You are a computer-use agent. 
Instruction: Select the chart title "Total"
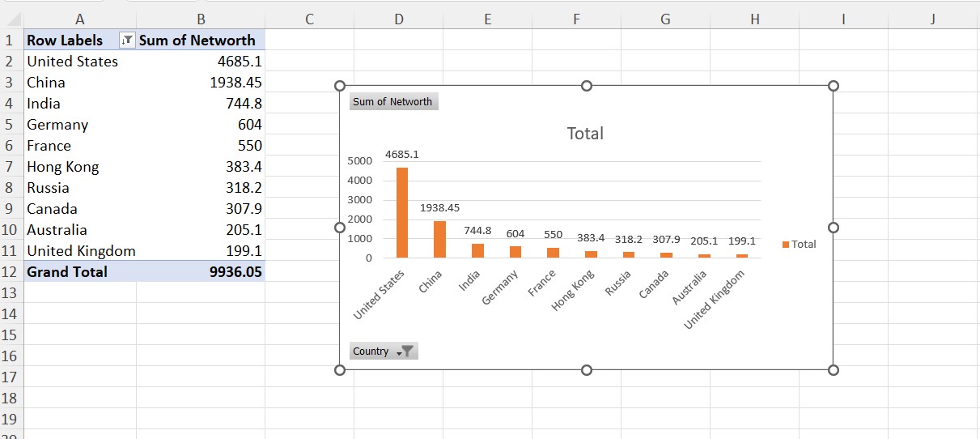point(585,134)
